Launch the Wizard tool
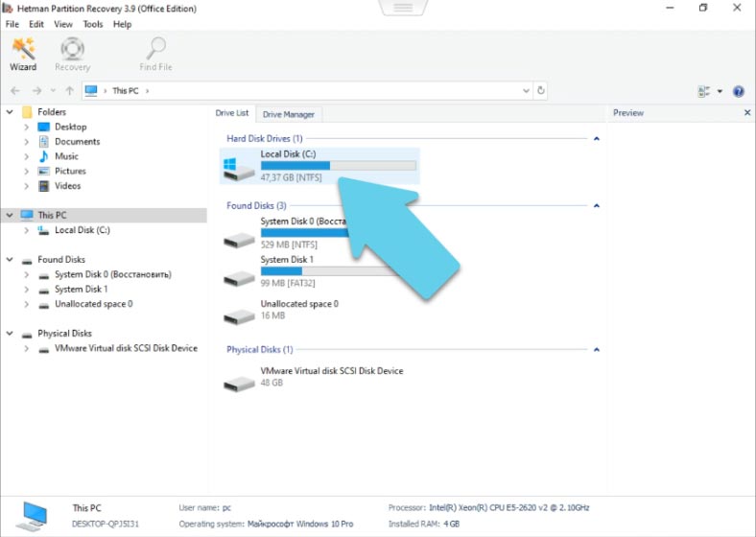This screenshot has width=756, height=537. pyautogui.click(x=23, y=55)
